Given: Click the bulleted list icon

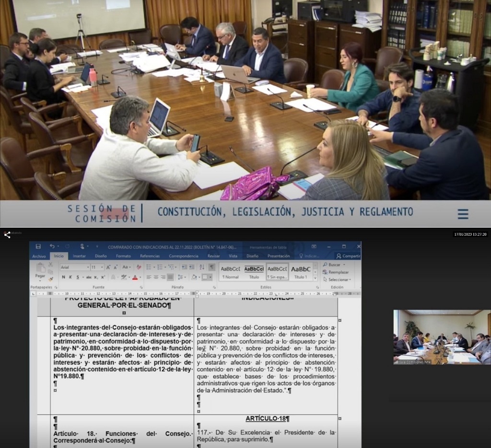Looking at the screenshot, I should 149,267.
